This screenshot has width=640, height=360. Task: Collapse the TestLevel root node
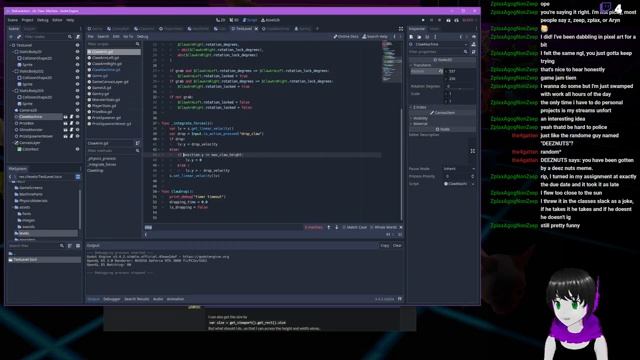pos(10,45)
